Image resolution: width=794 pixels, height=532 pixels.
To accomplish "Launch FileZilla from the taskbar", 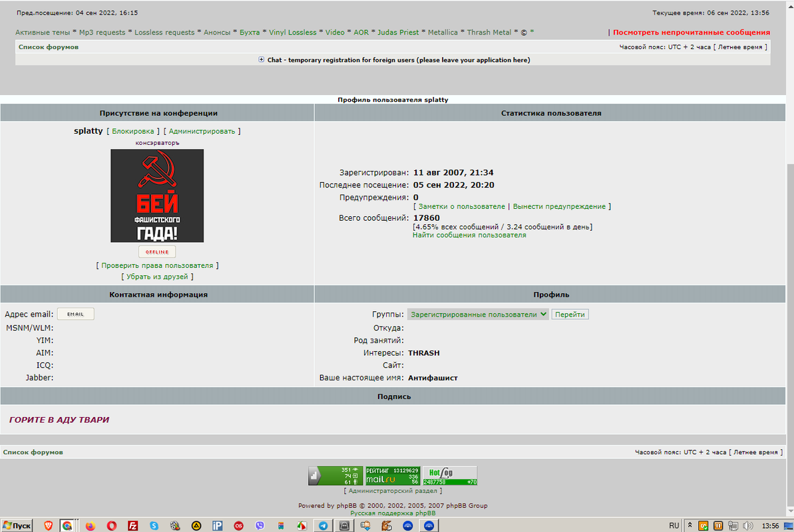I will coord(132,525).
